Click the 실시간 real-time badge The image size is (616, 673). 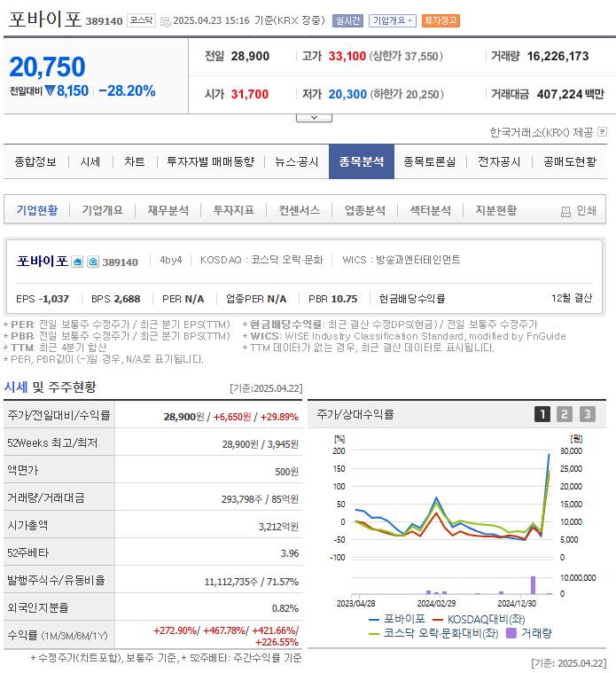pos(347,20)
